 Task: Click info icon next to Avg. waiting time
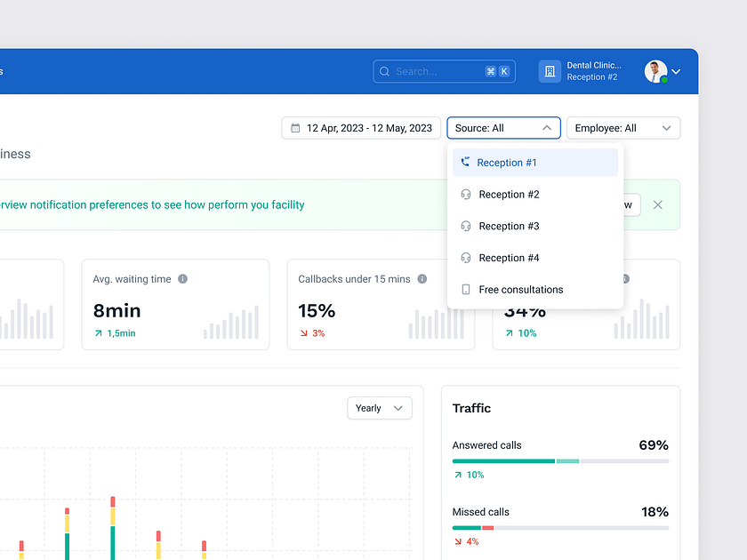click(182, 279)
